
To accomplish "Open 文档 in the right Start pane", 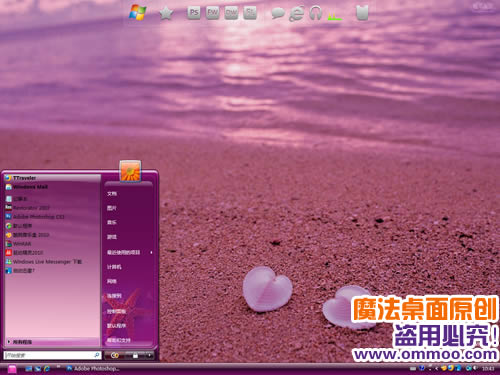I will [112, 194].
